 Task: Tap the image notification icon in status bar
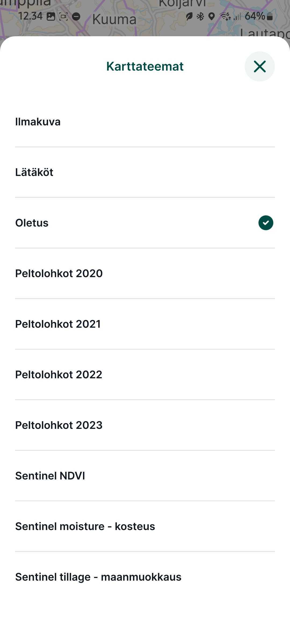51,17
